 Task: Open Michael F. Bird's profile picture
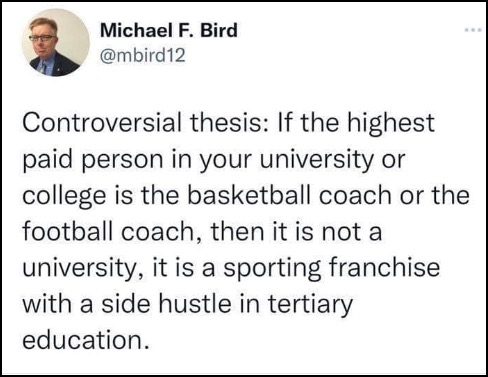pyautogui.click(x=56, y=43)
